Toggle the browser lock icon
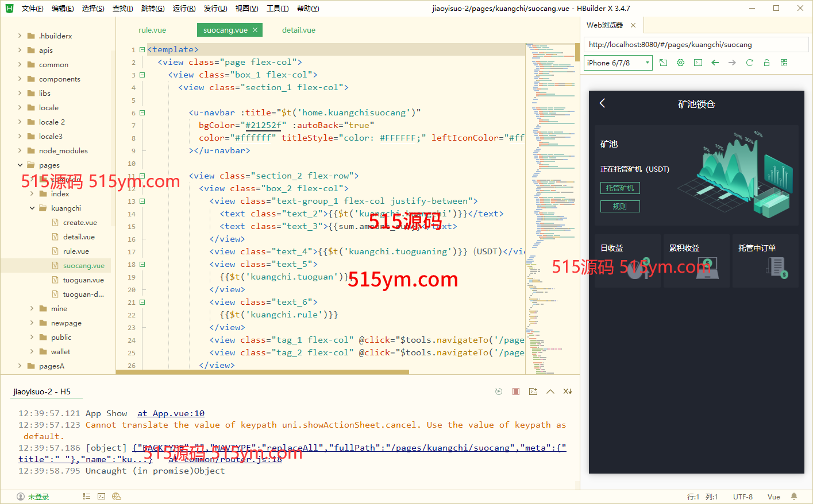Viewport: 813px width, 504px height. point(766,63)
